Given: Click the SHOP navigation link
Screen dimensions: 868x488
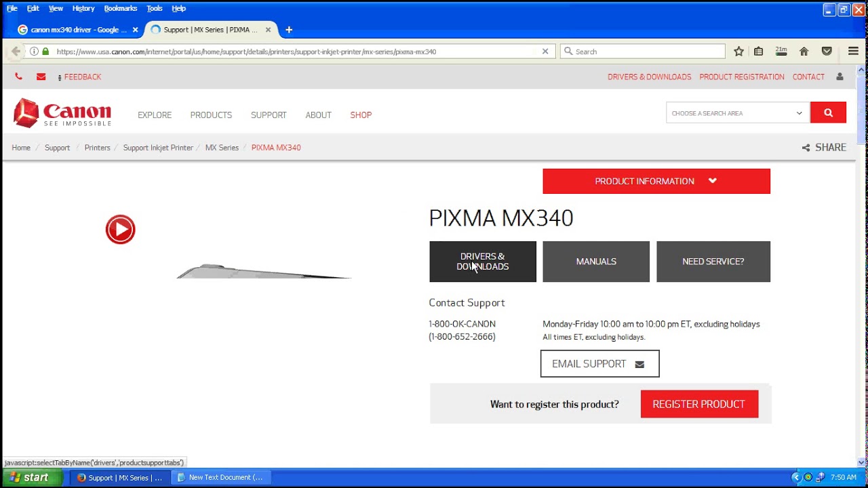Looking at the screenshot, I should tap(361, 115).
